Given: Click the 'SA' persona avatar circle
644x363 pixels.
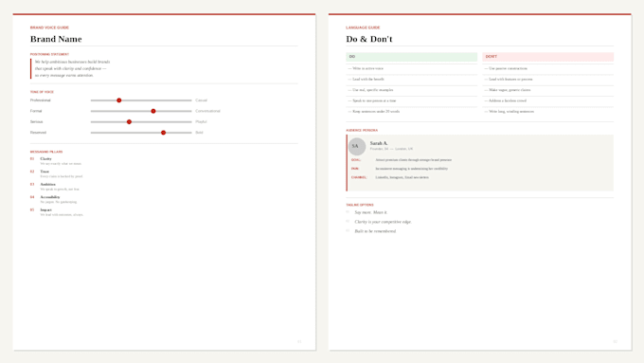Looking at the screenshot, I should (x=357, y=146).
